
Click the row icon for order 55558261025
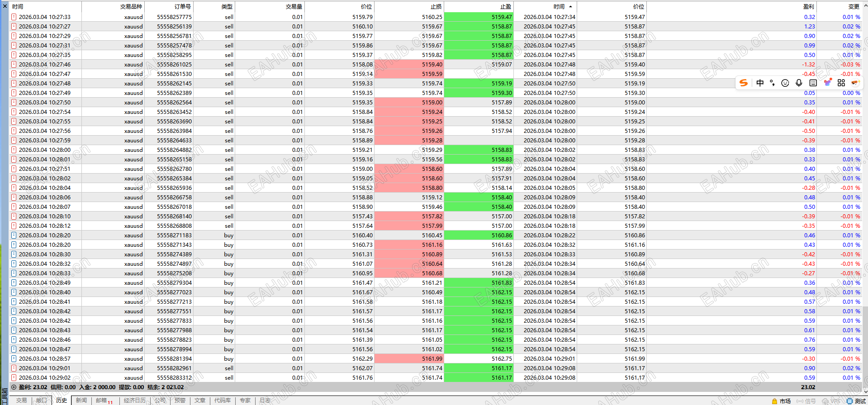[14, 65]
